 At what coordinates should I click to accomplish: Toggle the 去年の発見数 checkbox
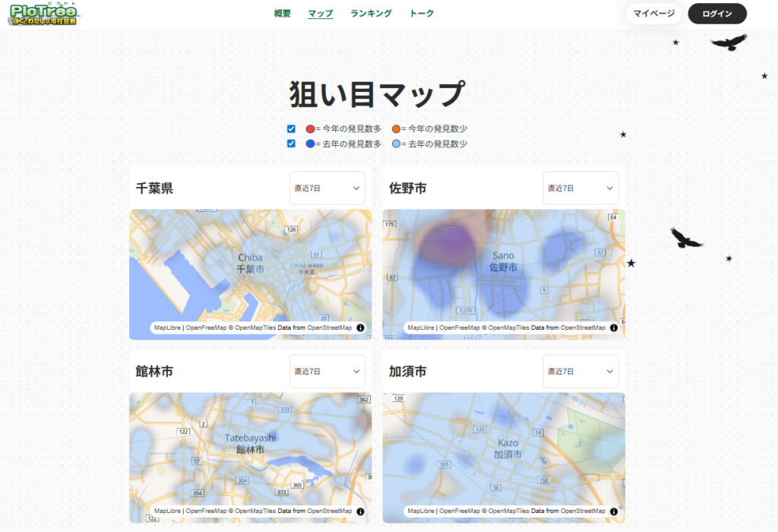click(x=291, y=144)
